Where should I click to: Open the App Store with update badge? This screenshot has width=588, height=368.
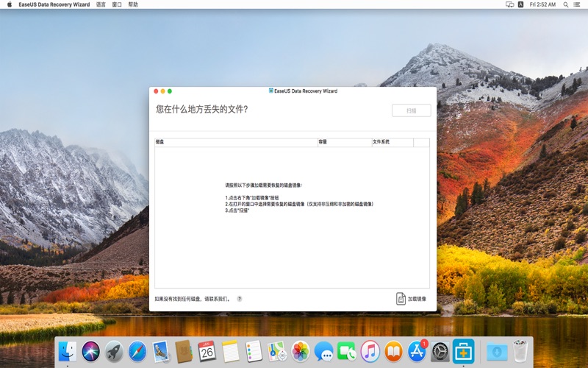coord(416,351)
